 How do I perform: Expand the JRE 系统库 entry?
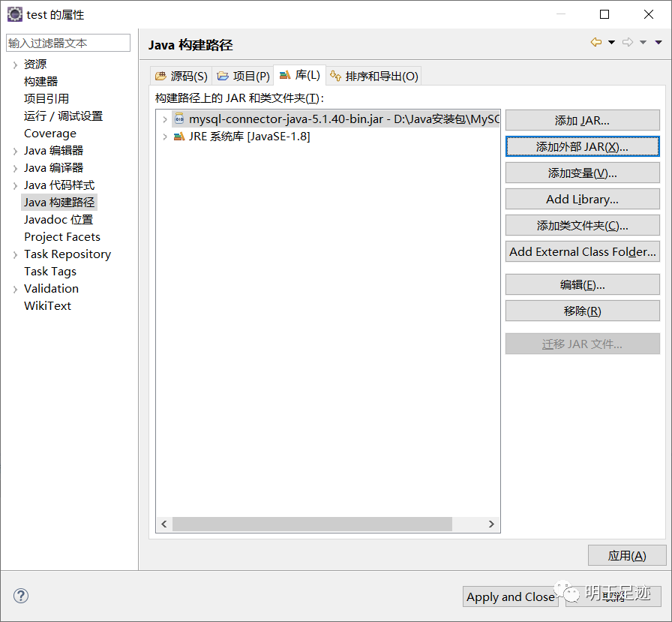[x=164, y=137]
